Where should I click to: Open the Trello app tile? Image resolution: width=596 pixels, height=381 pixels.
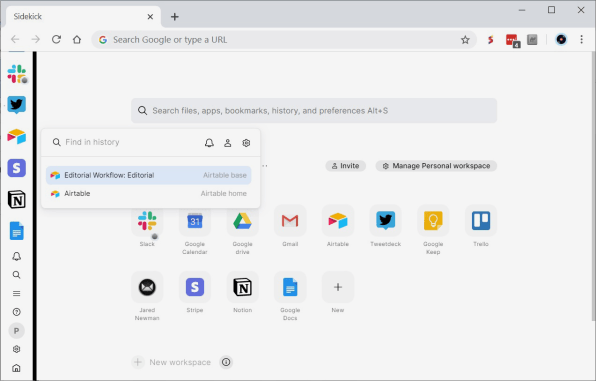tap(481, 221)
